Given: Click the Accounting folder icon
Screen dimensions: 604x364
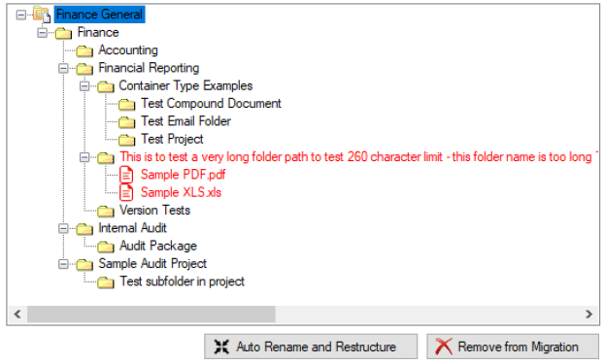Looking at the screenshot, I should tap(84, 50).
